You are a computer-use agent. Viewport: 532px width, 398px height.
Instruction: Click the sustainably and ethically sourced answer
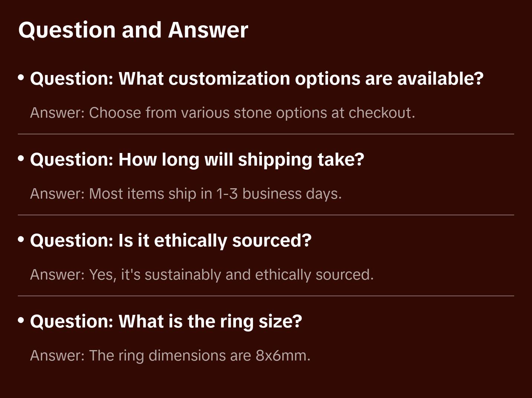click(x=202, y=275)
